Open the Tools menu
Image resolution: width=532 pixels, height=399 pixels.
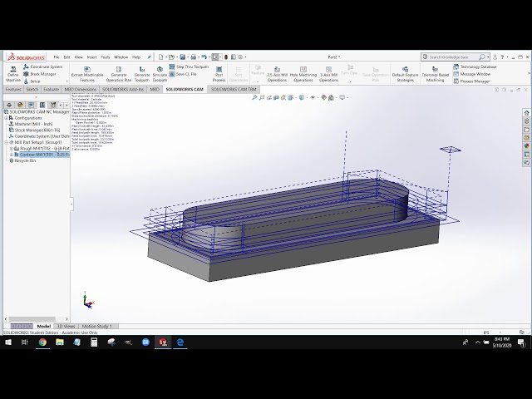106,57
